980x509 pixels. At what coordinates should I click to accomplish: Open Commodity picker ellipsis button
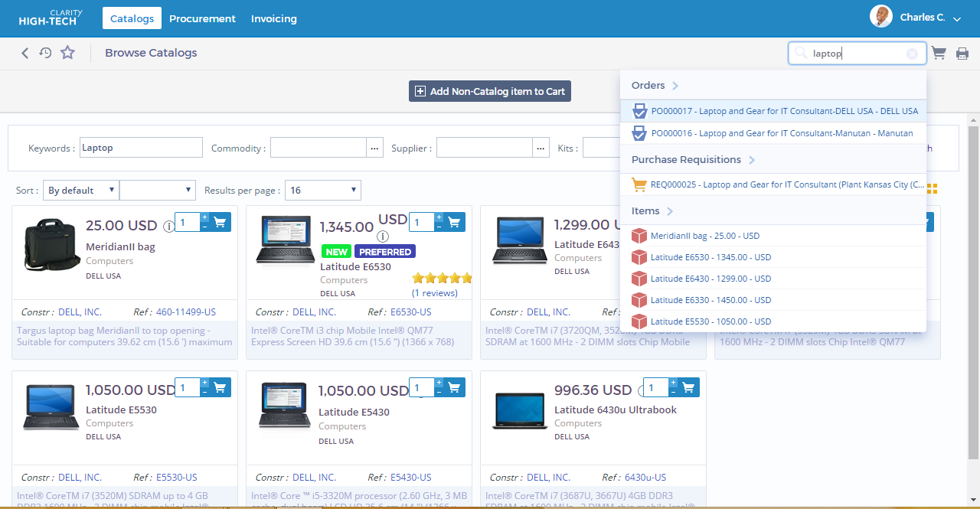tap(374, 148)
